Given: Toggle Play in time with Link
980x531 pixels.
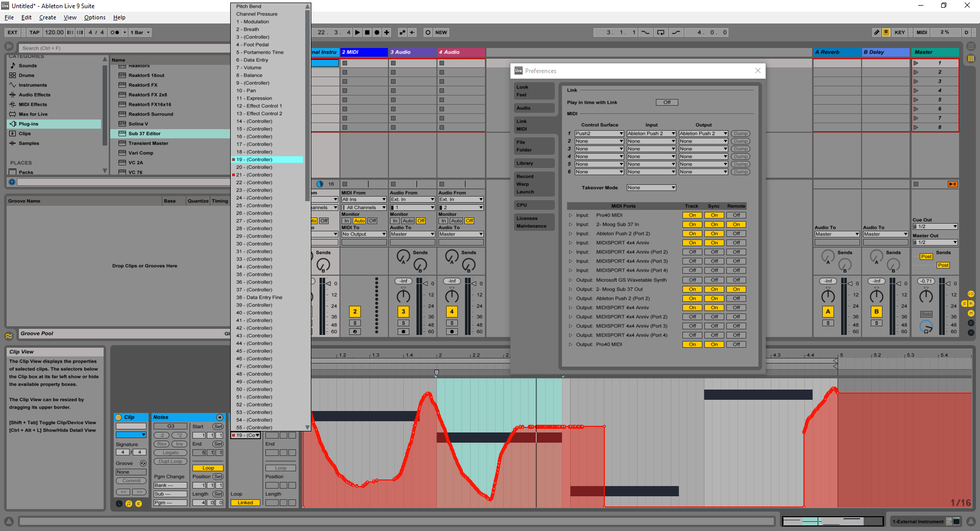Looking at the screenshot, I should [x=667, y=103].
